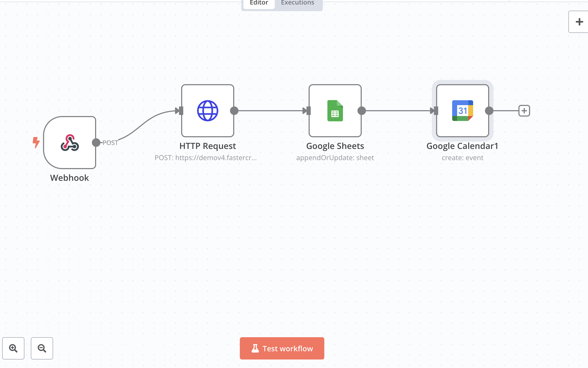588x368 pixels.
Task: Click the orange lightning trigger icon
Action: [36, 142]
